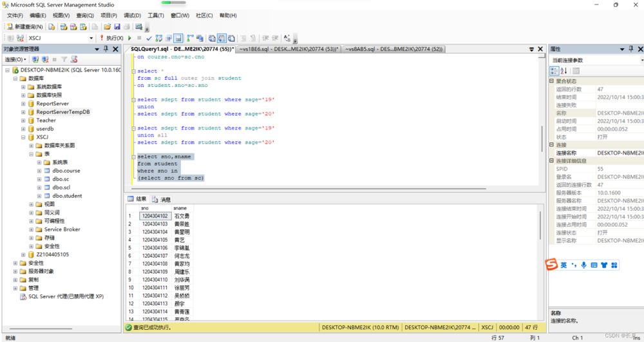
Task: Sort properties alphabetically in Properties panel
Action: 564,71
